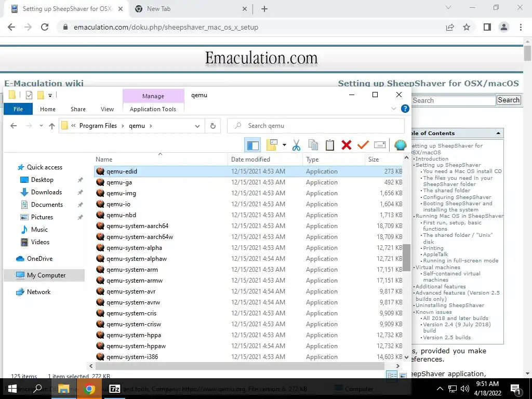The height and width of the screenshot is (399, 532).
Task: Open the Explorer Help question mark
Action: click(x=405, y=109)
